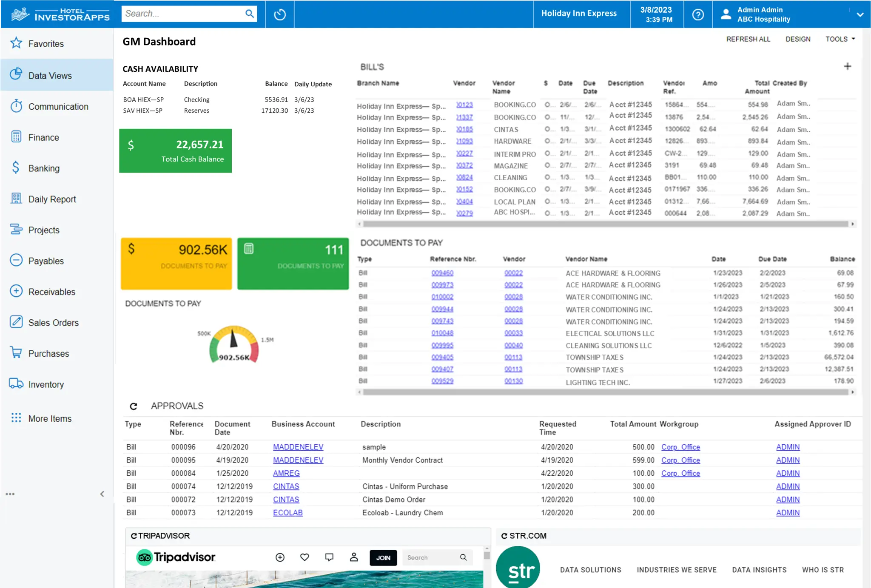Click the Tripadvisor widget vertical scrollbar
The image size is (871, 588).
pyautogui.click(x=487, y=555)
